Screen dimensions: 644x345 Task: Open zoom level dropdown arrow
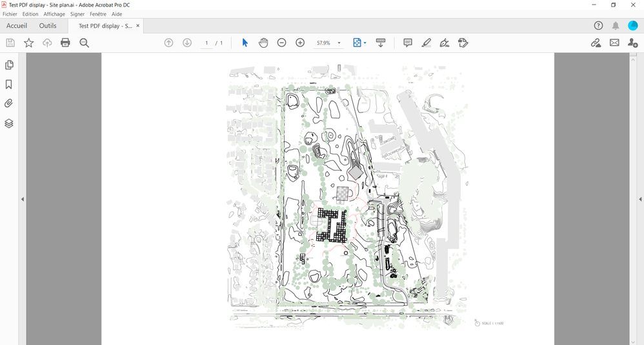(x=339, y=43)
